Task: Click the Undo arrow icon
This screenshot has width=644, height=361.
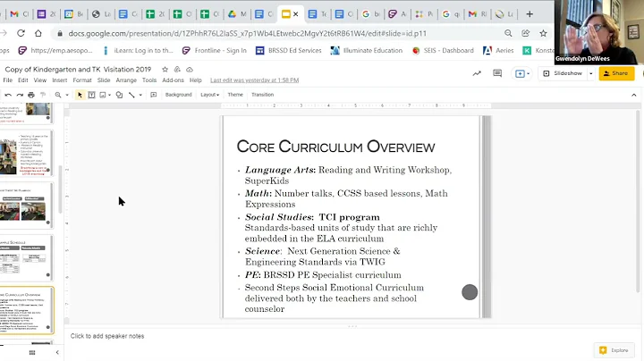Action: point(8,95)
